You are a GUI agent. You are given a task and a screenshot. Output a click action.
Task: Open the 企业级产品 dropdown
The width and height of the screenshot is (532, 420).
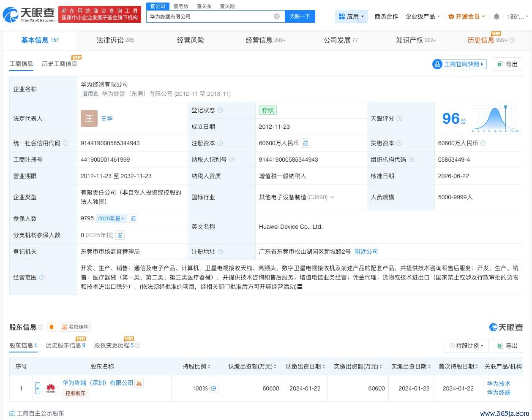(x=423, y=16)
